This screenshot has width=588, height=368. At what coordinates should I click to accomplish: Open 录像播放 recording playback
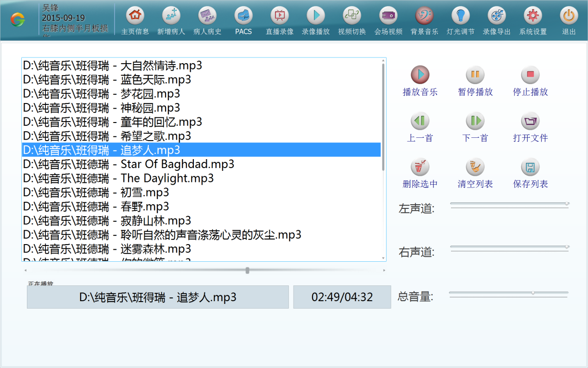point(316,15)
